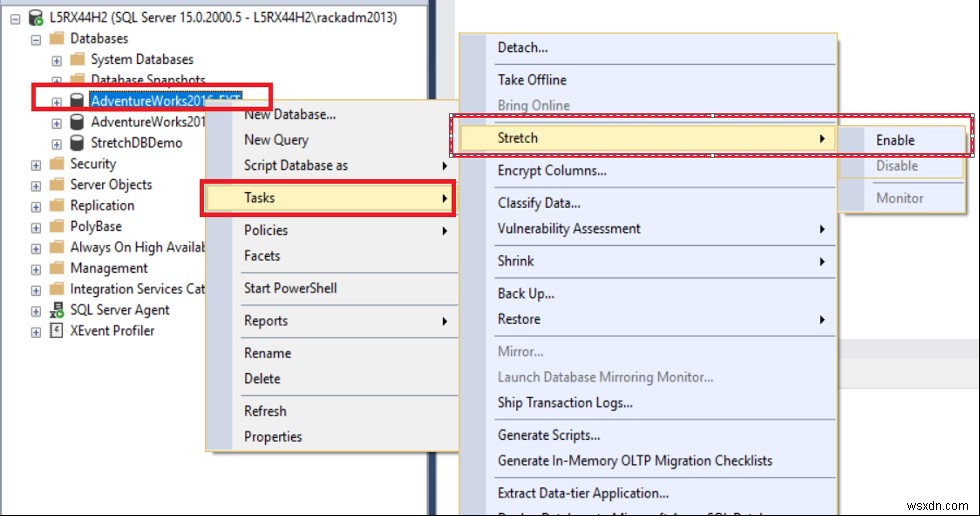The width and height of the screenshot is (980, 516).
Task: Select Refresh in context menu
Action: pyautogui.click(x=332, y=411)
